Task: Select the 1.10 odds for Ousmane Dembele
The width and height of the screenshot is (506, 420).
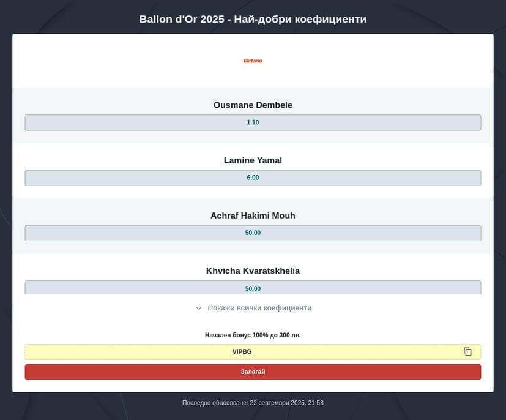Action: coord(253,122)
